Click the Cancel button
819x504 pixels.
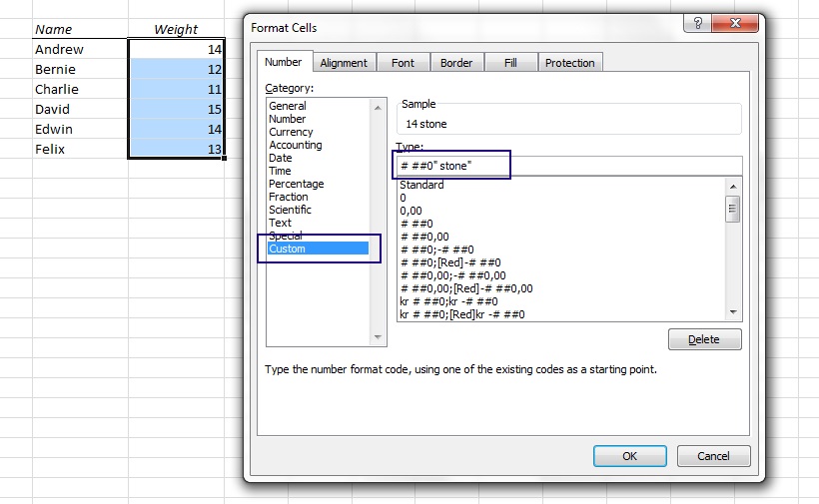point(713,456)
